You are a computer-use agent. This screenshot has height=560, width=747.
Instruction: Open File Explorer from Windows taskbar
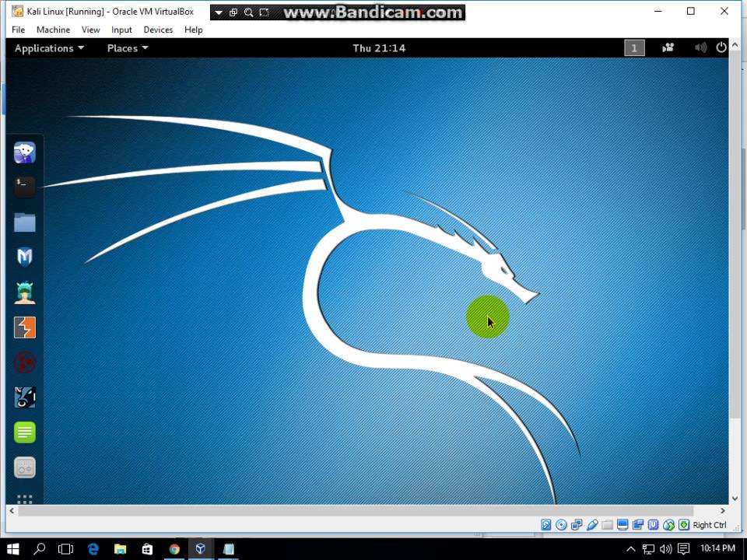click(120, 549)
